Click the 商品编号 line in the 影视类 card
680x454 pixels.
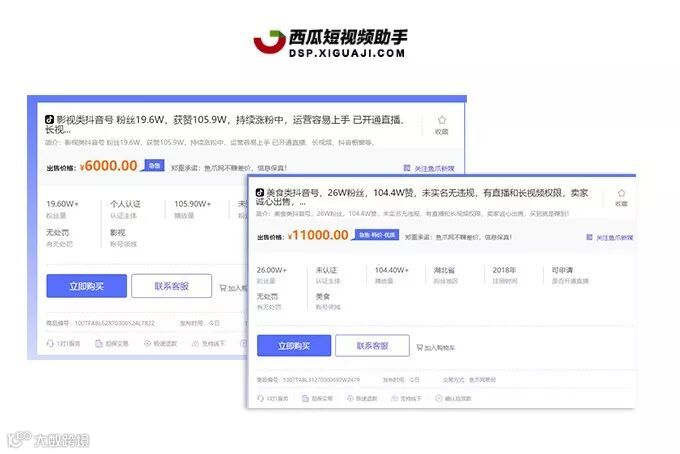click(x=100, y=323)
